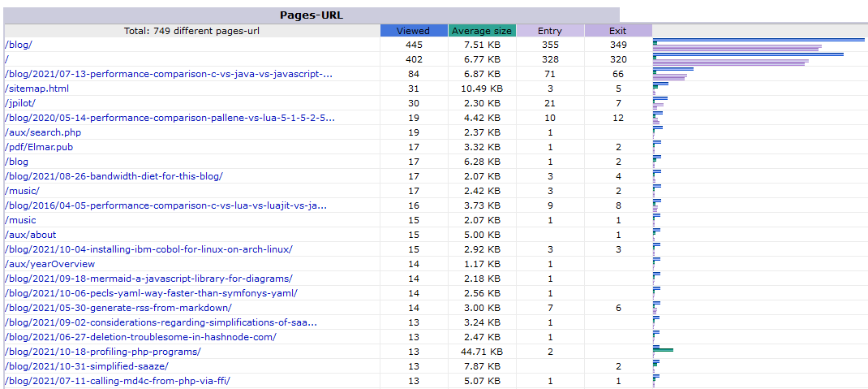This screenshot has width=868, height=389.
Task: Open the bandwidth-diet-for-this-blog post link
Action: coord(114,176)
